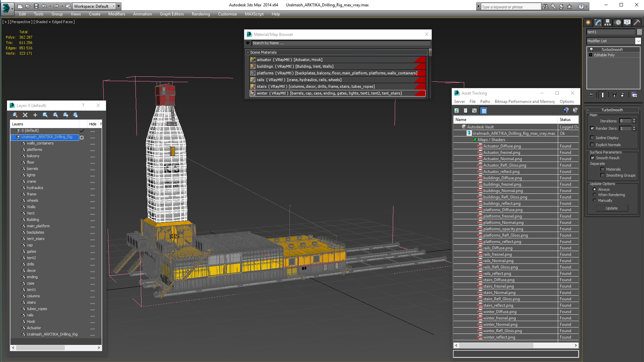Open the Display tab in command panel
Viewport: 644px width, 362px height.
click(627, 22)
